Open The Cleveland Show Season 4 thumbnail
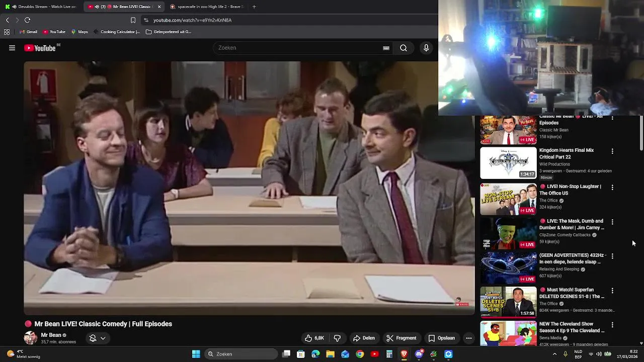 [x=508, y=333]
